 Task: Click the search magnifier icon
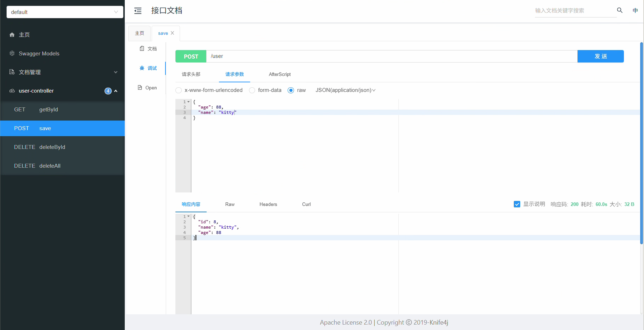point(619,10)
